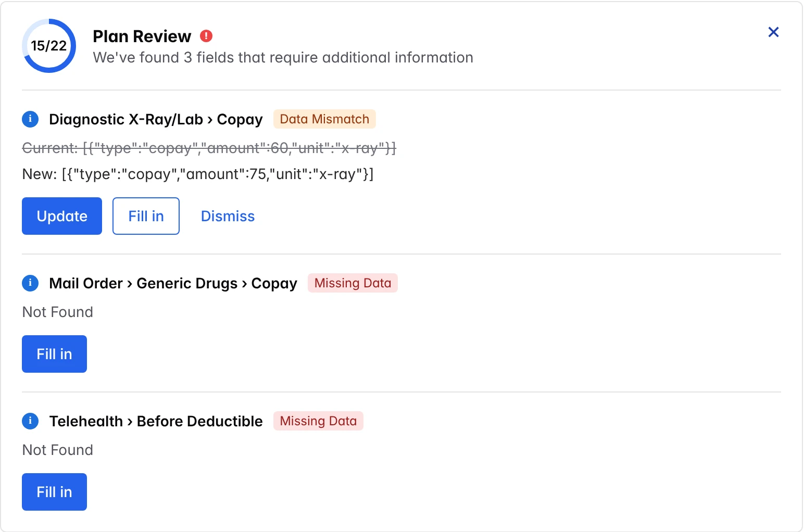Click the Mail Order › Generic Drugs › Copay heading
This screenshot has width=804, height=532.
click(173, 283)
